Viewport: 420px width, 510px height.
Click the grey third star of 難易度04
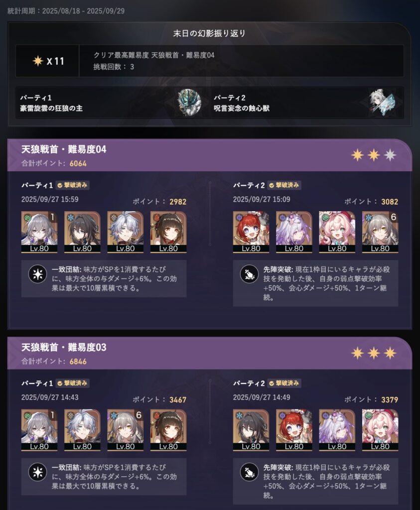[390, 155]
